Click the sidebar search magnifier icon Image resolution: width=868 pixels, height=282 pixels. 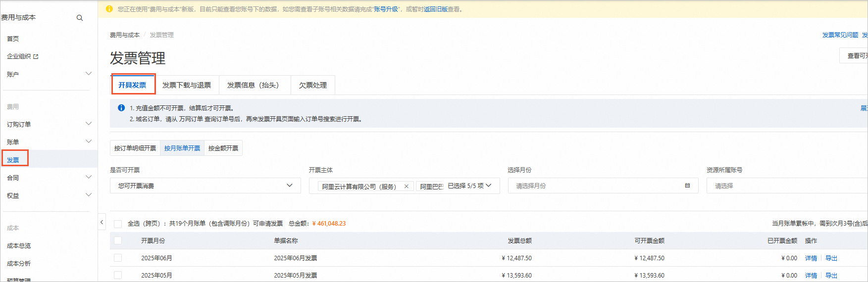pos(80,18)
